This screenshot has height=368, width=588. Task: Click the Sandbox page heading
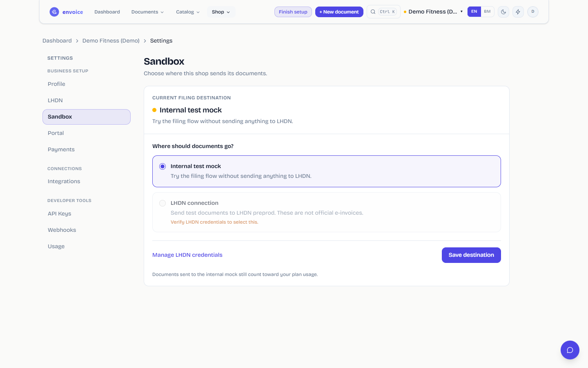pos(164,61)
